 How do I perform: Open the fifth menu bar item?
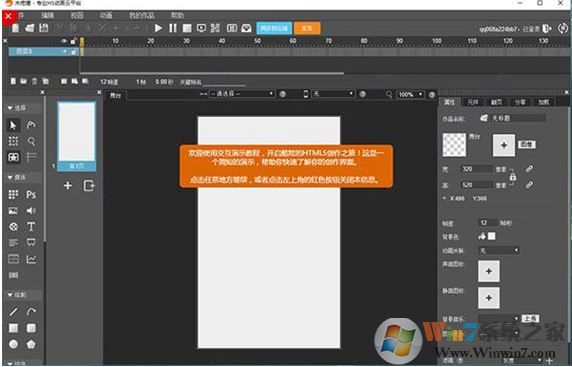coord(142,15)
